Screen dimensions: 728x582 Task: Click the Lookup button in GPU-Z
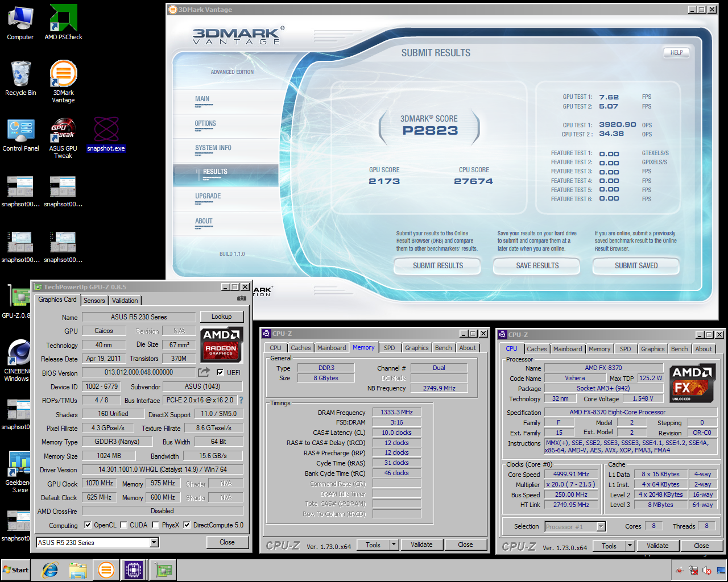(222, 317)
